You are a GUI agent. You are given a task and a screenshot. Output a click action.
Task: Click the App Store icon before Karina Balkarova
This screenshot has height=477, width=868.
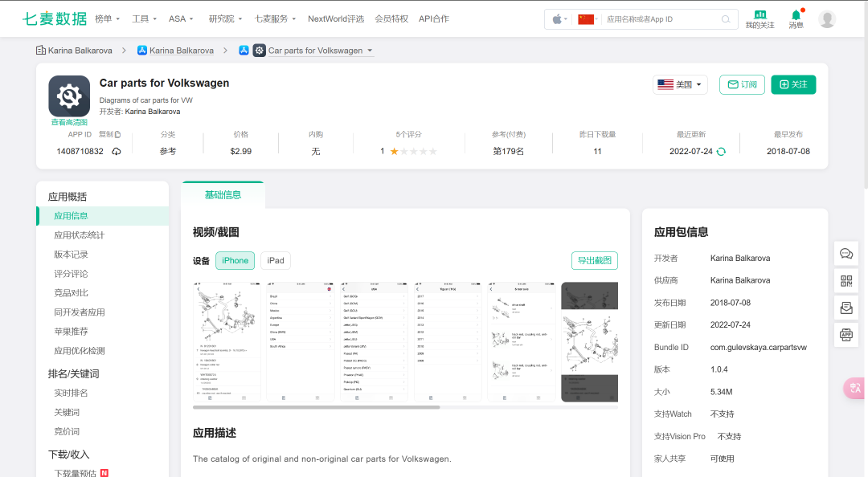pyautogui.click(x=142, y=51)
